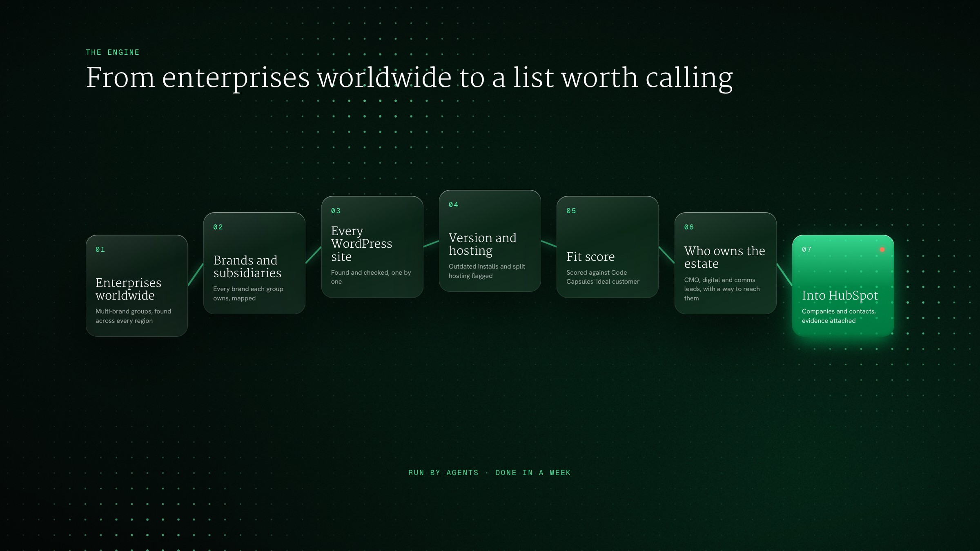The width and height of the screenshot is (980, 551).
Task: Click the step number 06 label
Action: point(689,227)
